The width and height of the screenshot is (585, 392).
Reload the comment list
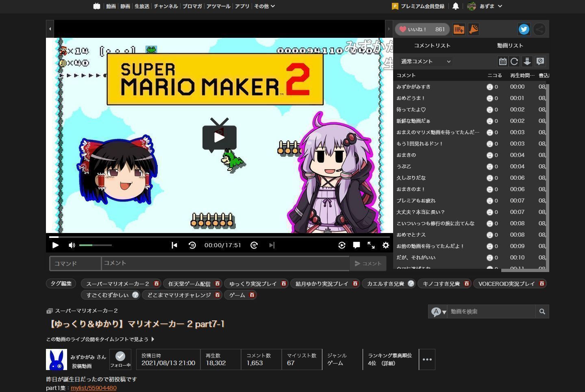point(514,61)
